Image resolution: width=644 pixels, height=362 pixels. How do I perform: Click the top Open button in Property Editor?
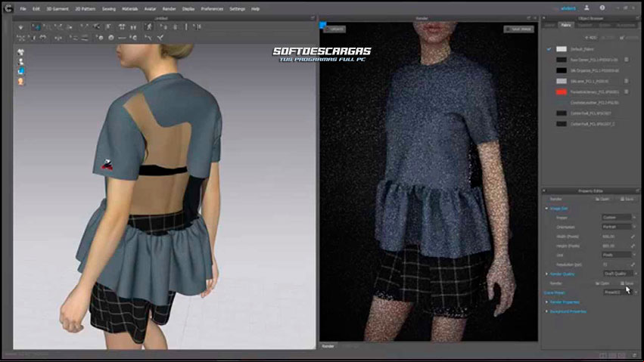[602, 200]
